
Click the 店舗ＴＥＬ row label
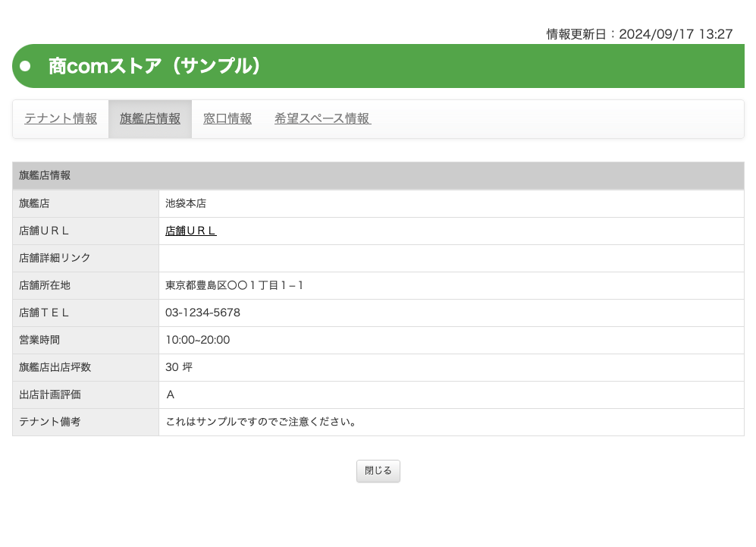click(44, 313)
